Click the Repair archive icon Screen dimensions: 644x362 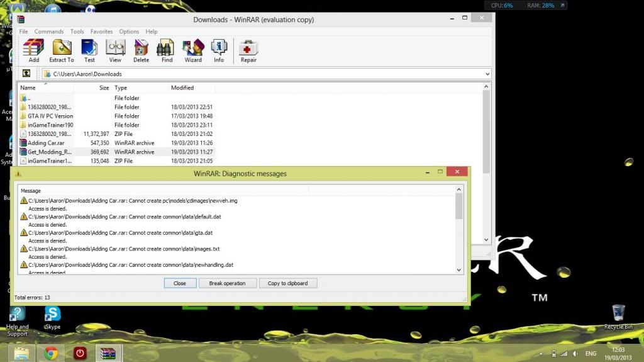[x=248, y=50]
